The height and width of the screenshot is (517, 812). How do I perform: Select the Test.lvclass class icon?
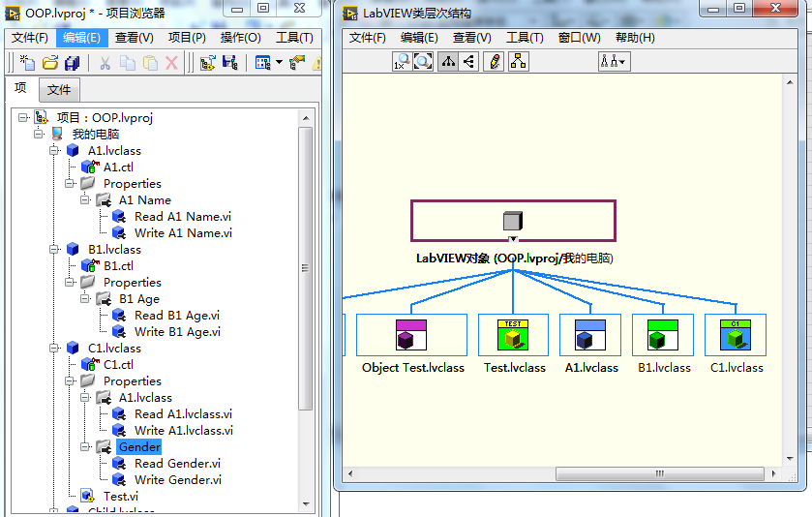tap(513, 335)
